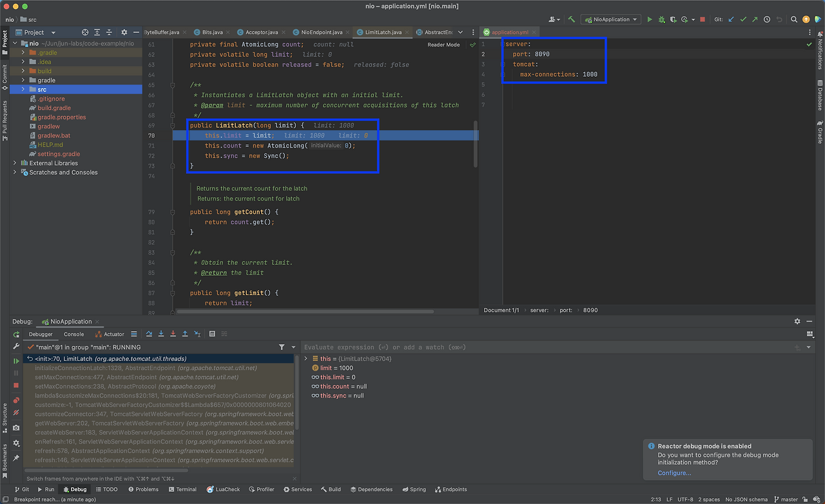Click the View Breakpoints icon
The width and height of the screenshot is (825, 504).
pyautogui.click(x=16, y=400)
